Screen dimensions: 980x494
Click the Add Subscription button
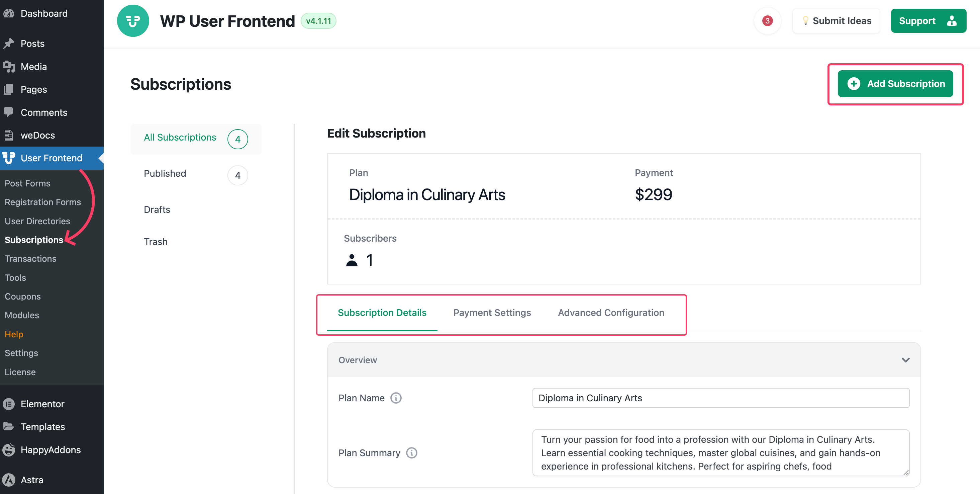pyautogui.click(x=895, y=84)
